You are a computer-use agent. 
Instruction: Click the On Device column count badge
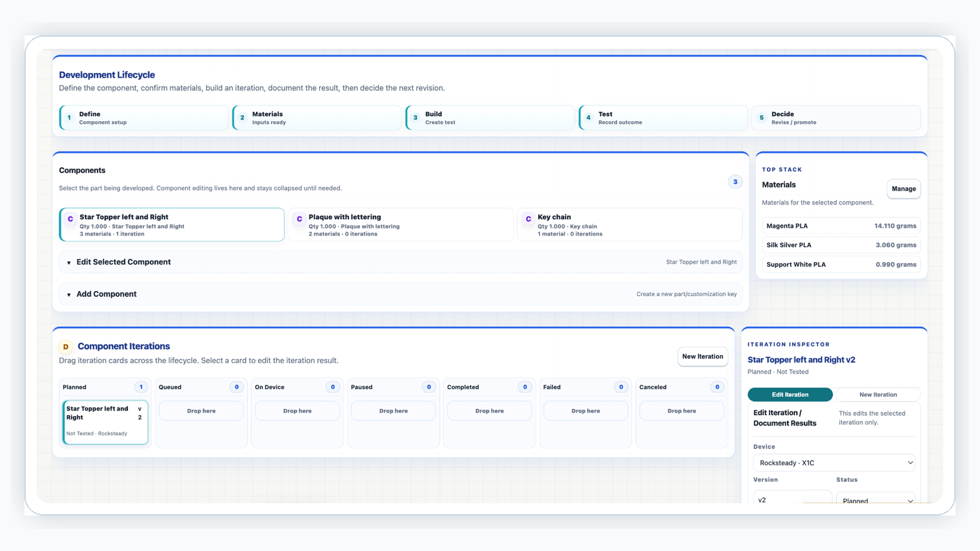[333, 387]
